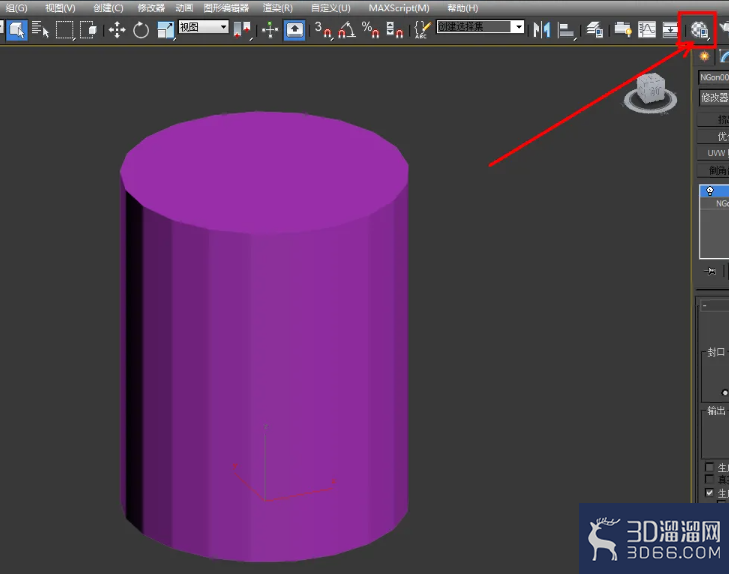Screen dimensions: 729x574
Task: Toggle Window/Crossing selection mode
Action: 88,30
